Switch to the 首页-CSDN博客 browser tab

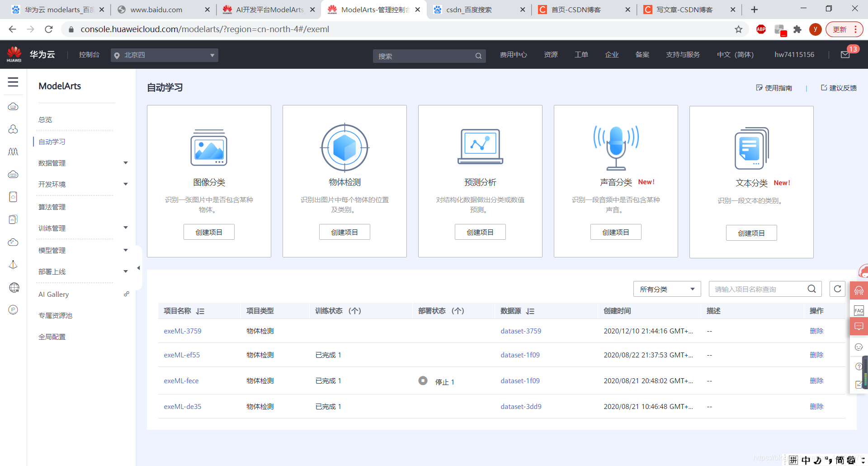coord(583,10)
